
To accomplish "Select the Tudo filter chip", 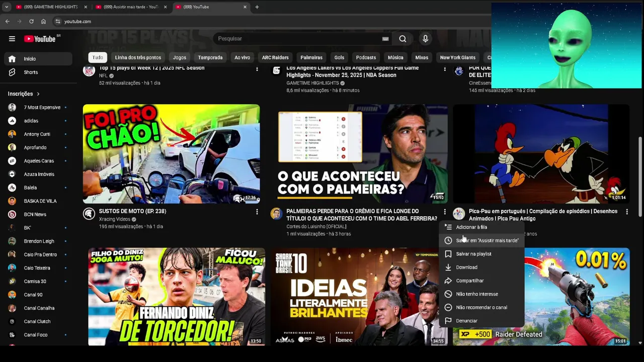I will pos(98,57).
